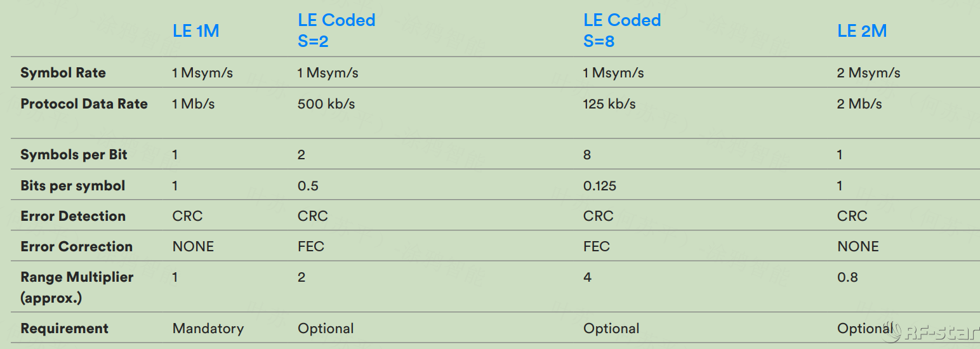Click the Protocol Data Rate row label
980x349 pixels.
[x=84, y=104]
